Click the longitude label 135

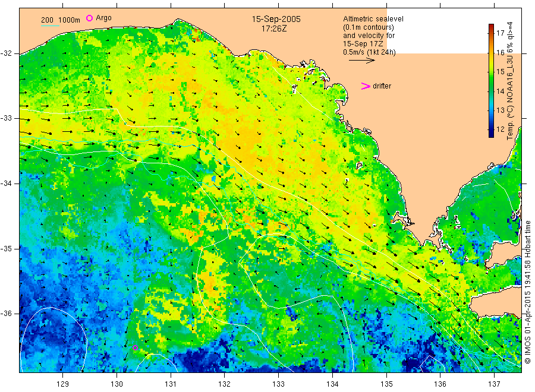pos(386,384)
